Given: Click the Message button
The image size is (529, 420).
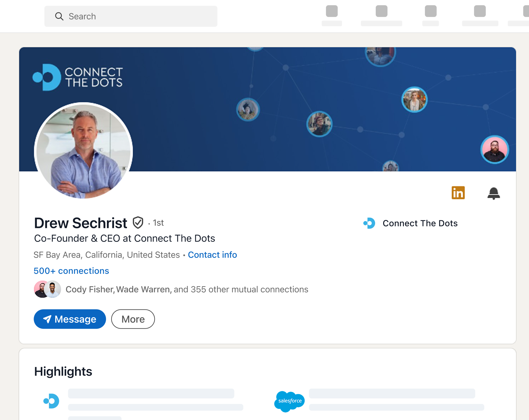Looking at the screenshot, I should tap(70, 319).
